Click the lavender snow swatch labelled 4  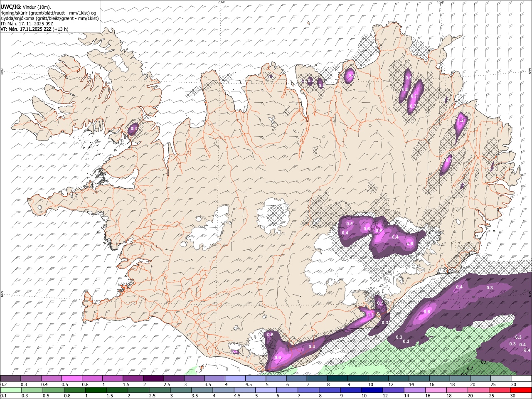(234, 379)
